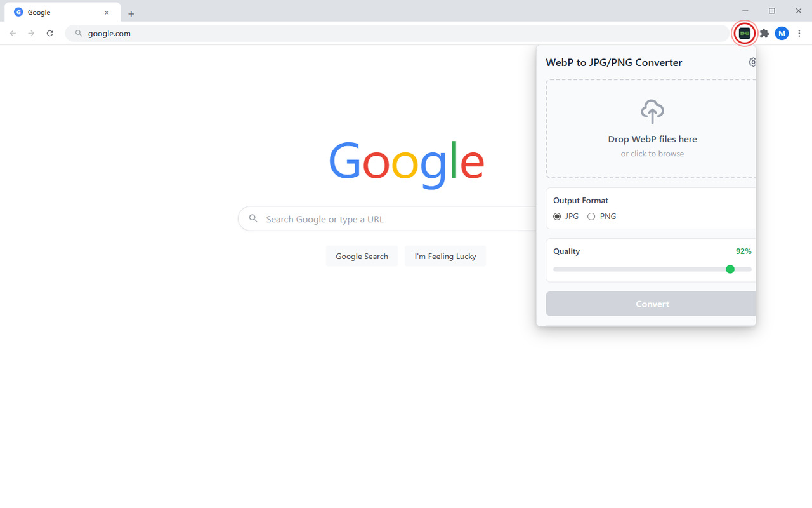Click the forward navigation arrow

pyautogui.click(x=30, y=33)
